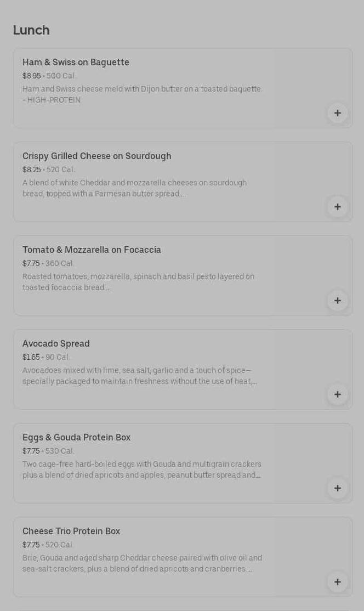Open Cheese Trio Protein Box title
Image resolution: width=364 pixels, height=611 pixels.
pos(71,531)
